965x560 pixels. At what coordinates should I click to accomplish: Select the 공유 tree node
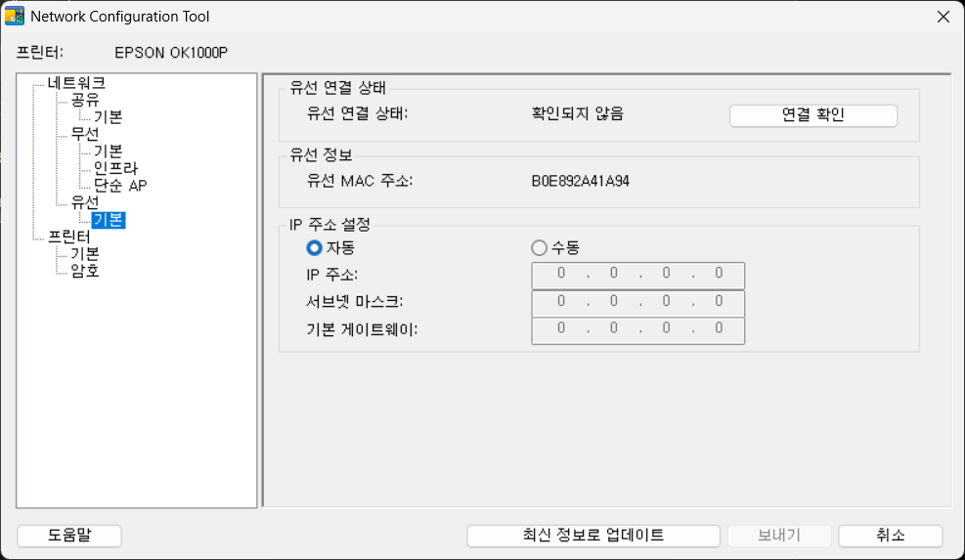point(85,100)
